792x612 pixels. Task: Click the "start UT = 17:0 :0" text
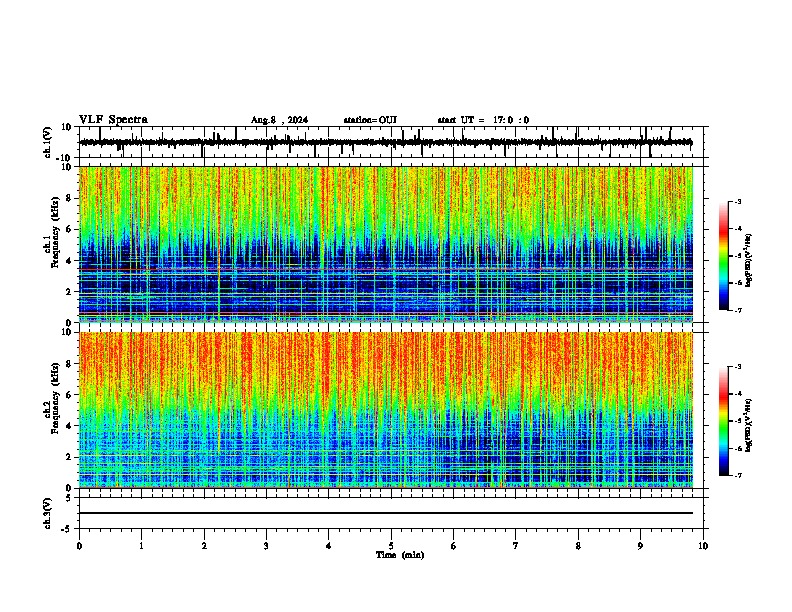point(483,120)
